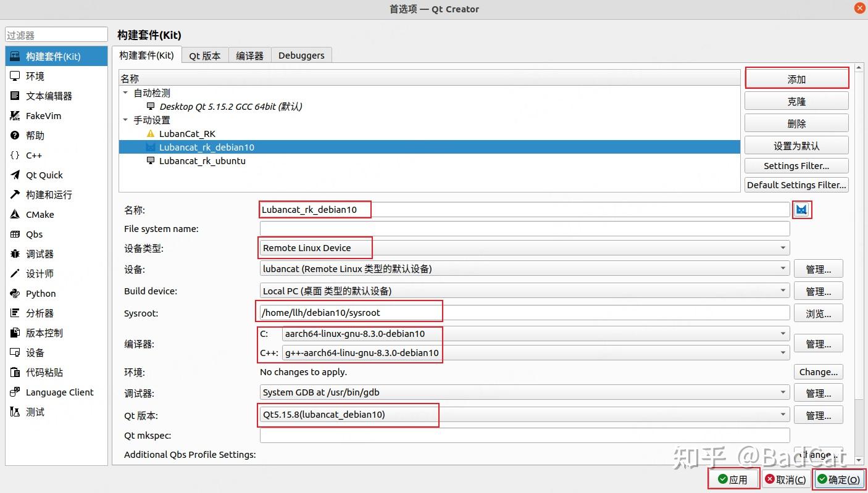
Task: Click the FakeVim sidebar icon
Action: point(15,115)
